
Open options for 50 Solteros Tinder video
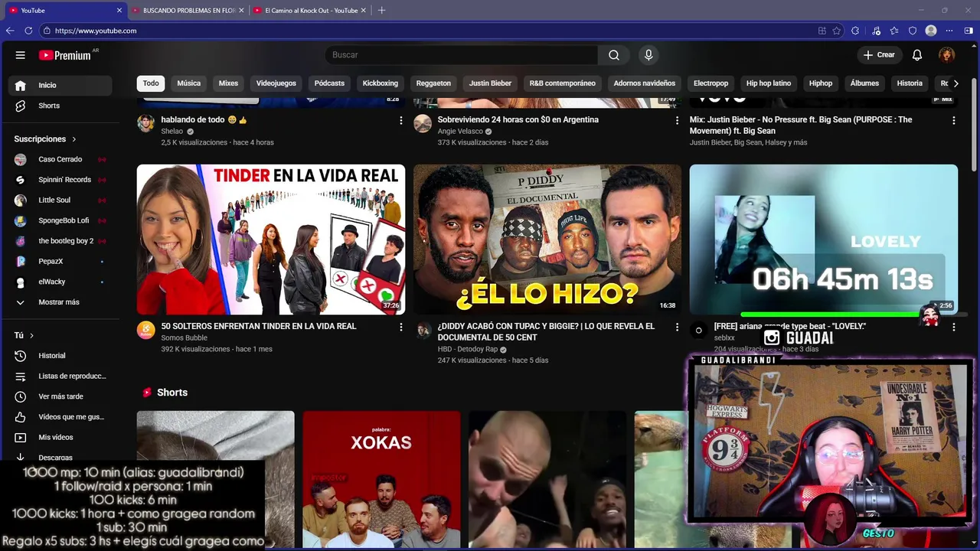pyautogui.click(x=400, y=328)
